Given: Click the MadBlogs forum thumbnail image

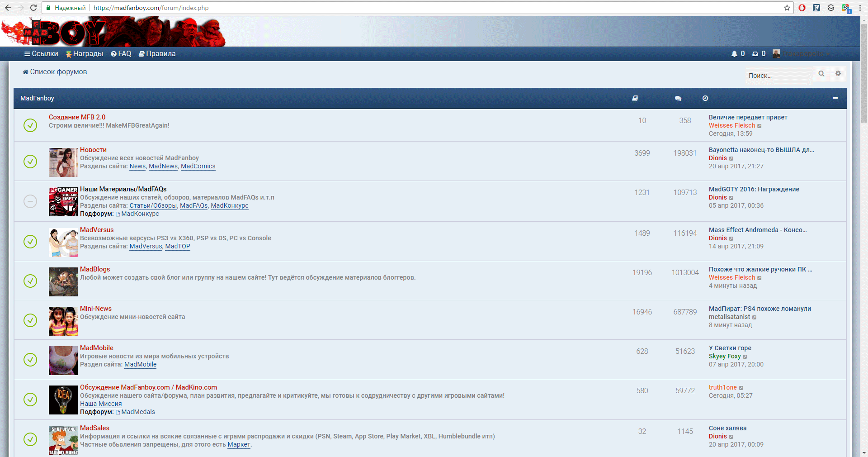Looking at the screenshot, I should tap(63, 281).
